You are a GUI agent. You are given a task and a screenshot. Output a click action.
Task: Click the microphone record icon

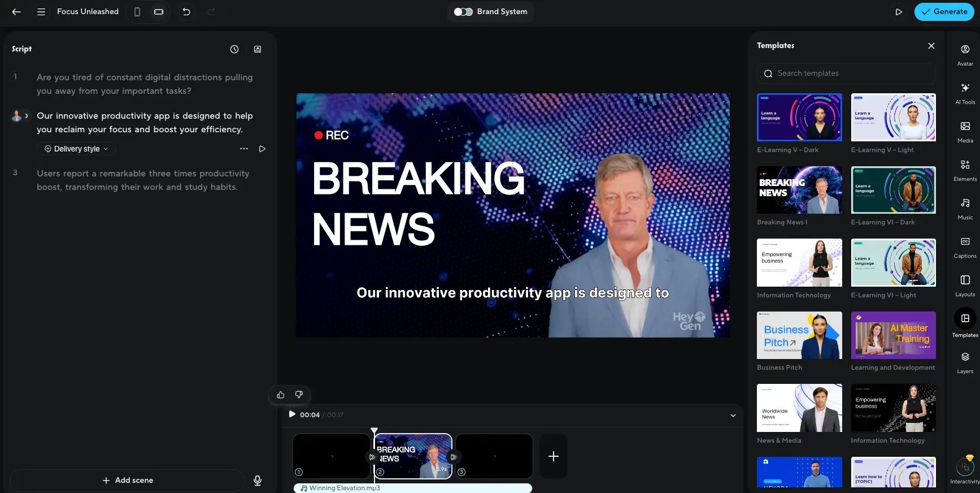coord(258,481)
